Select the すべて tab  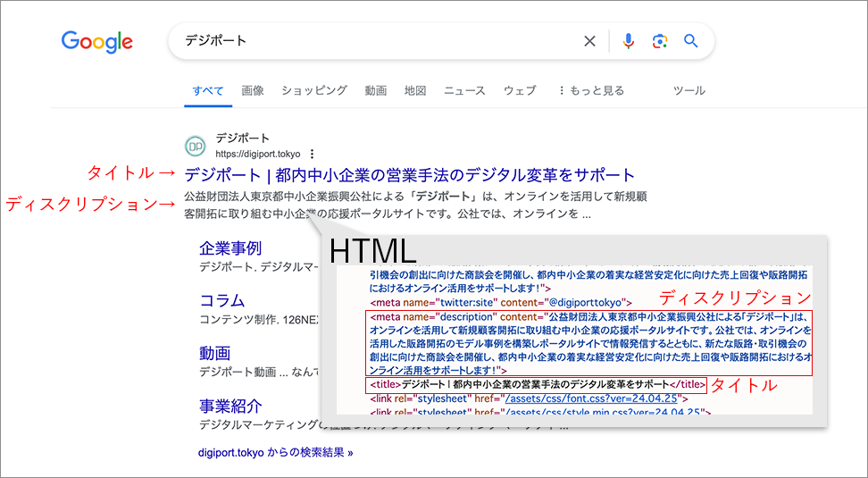point(208,90)
